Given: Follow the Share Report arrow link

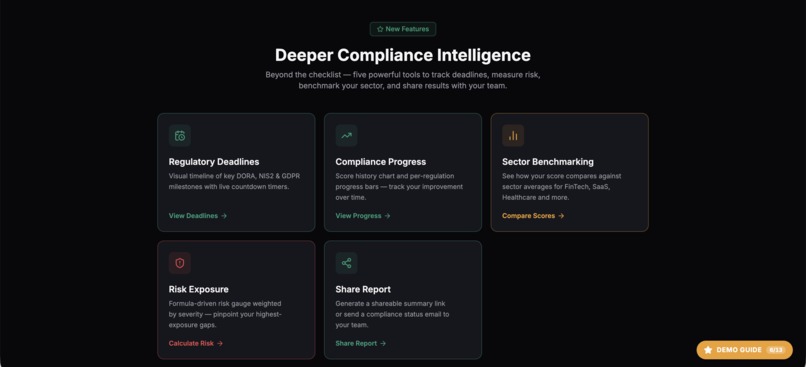Looking at the screenshot, I should click(361, 343).
